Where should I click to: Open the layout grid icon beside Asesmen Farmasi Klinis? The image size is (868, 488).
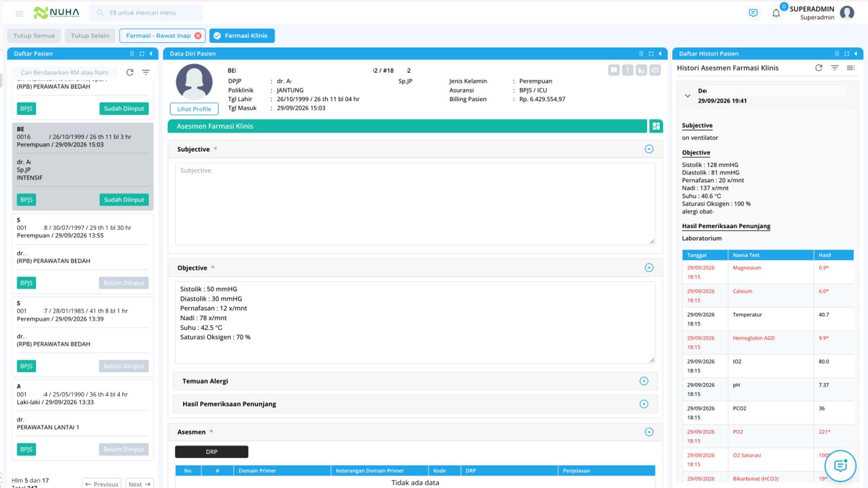pyautogui.click(x=656, y=126)
